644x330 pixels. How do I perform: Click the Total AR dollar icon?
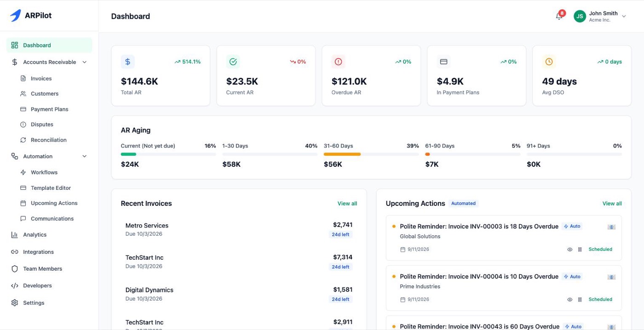(x=128, y=62)
